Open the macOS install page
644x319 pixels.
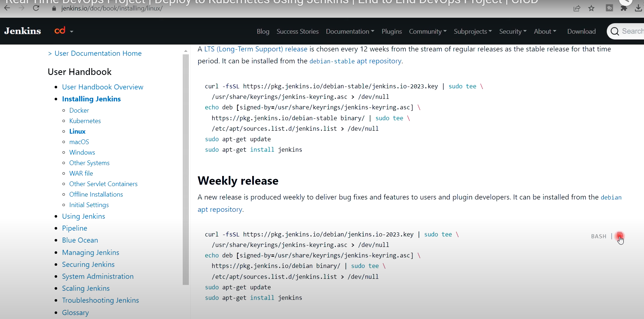coord(79,142)
